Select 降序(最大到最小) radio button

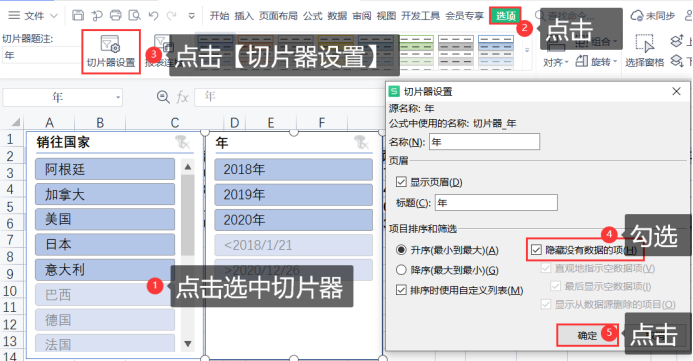(401, 270)
